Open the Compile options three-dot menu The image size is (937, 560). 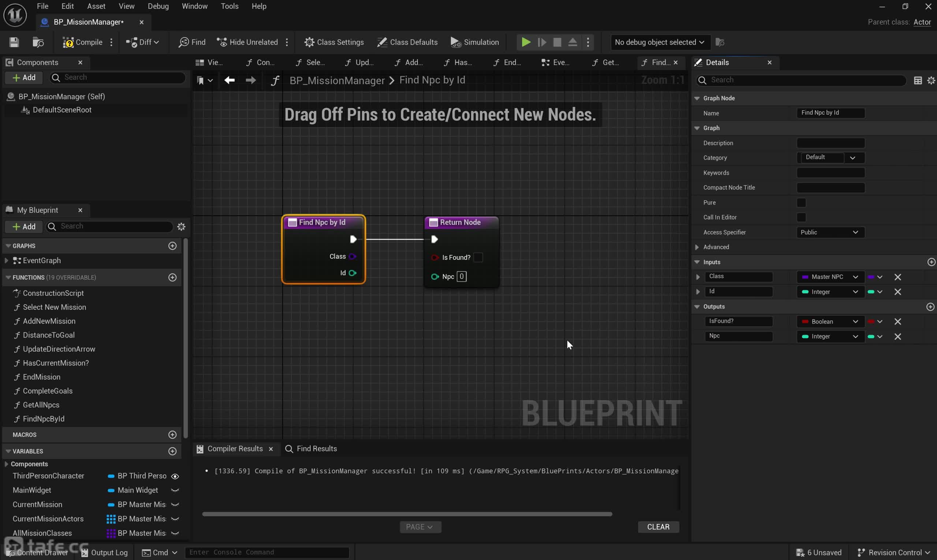[111, 42]
